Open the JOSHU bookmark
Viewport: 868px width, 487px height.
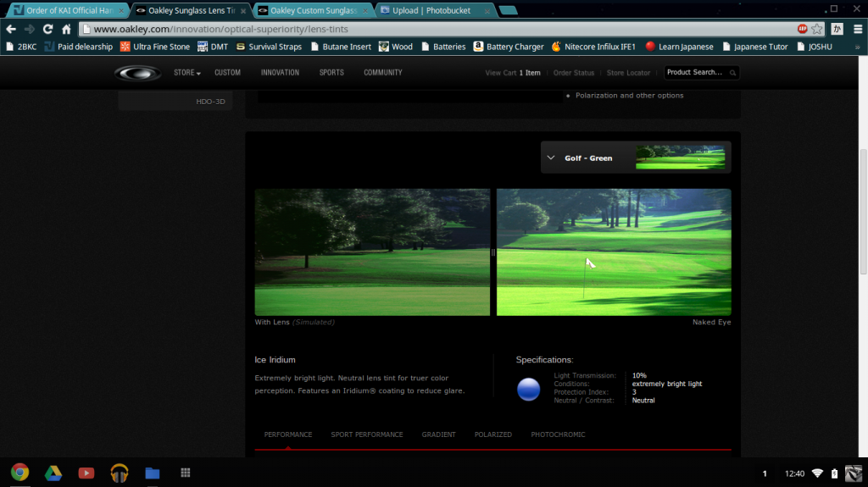pyautogui.click(x=814, y=47)
